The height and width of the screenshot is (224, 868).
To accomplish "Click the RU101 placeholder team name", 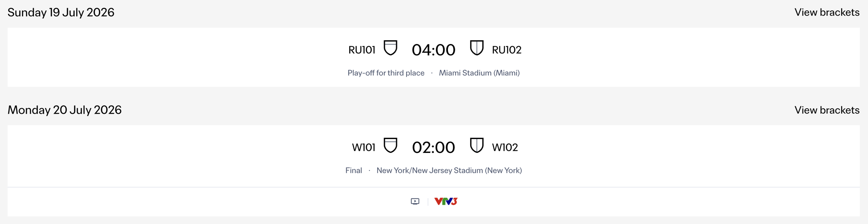I will pos(361,49).
